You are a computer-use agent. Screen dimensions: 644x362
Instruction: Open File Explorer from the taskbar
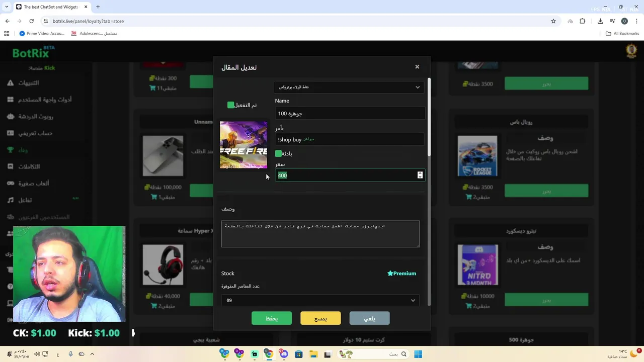(x=313, y=354)
